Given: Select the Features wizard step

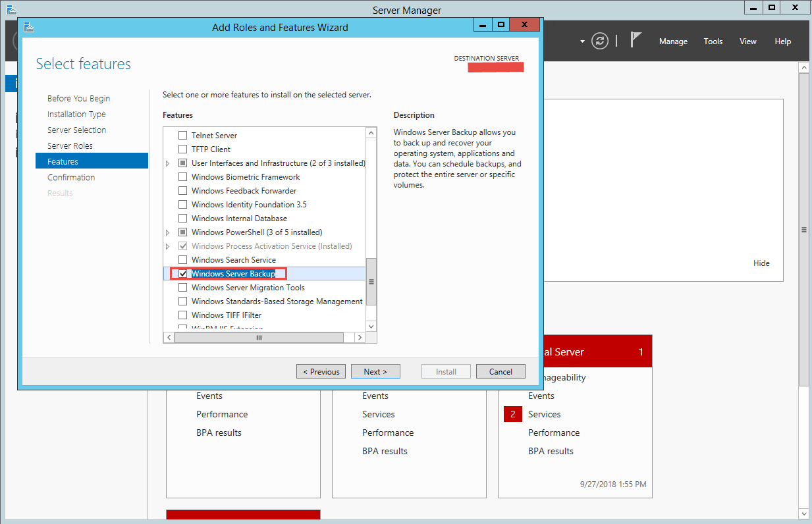Looking at the screenshot, I should (x=92, y=161).
